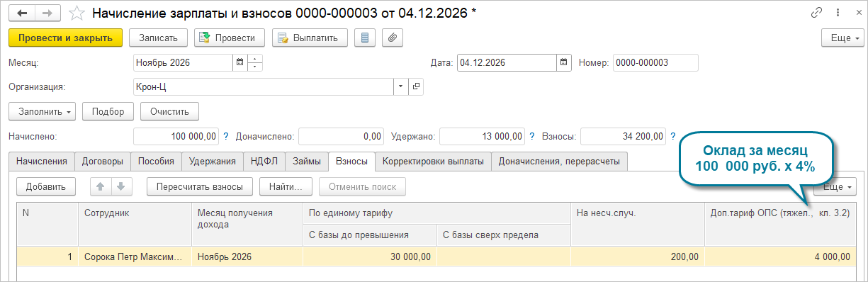The image size is (868, 282).
Task: Open the document report list icon
Action: (365, 38)
